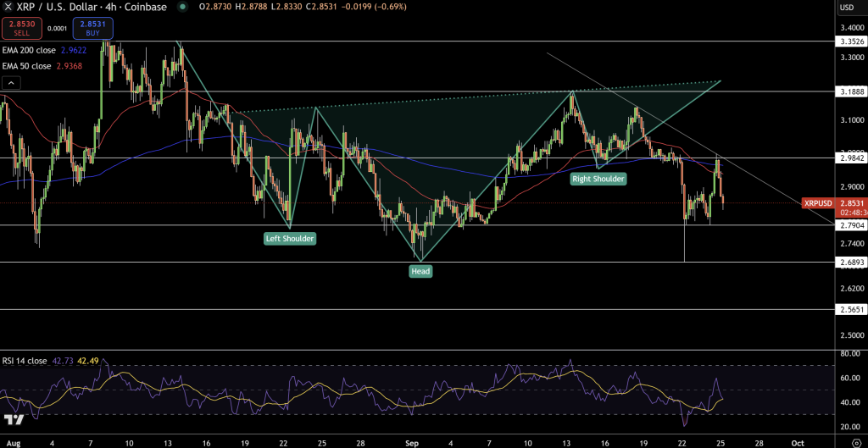The height and width of the screenshot is (448, 868).
Task: Select the EMA 50 close indicator legend
Action: [x=26, y=66]
